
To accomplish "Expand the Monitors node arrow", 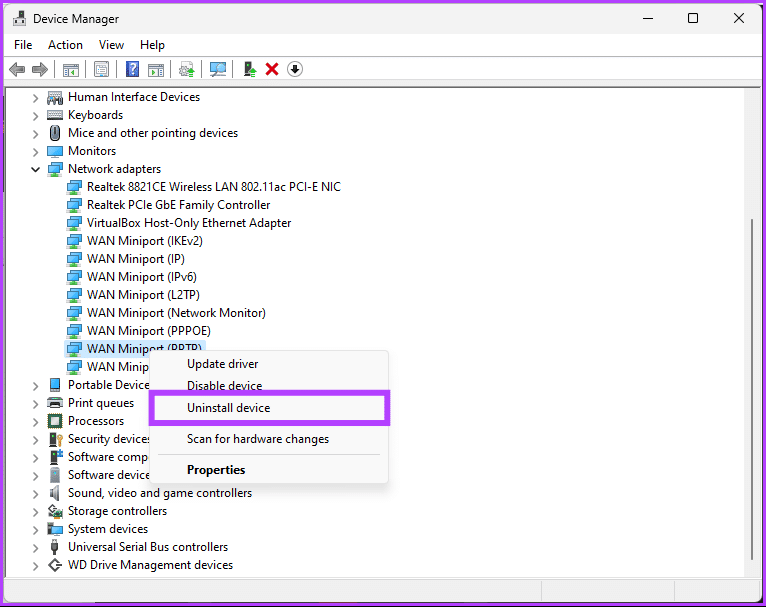I will [35, 152].
